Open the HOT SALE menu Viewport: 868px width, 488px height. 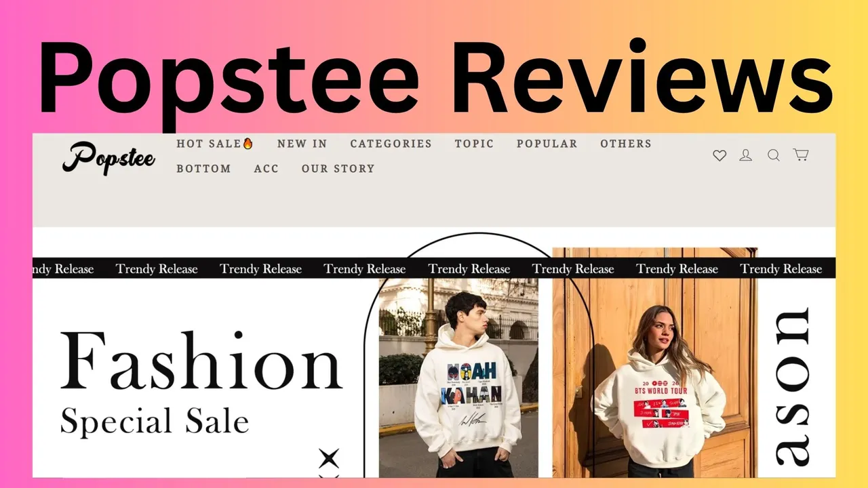click(x=214, y=144)
